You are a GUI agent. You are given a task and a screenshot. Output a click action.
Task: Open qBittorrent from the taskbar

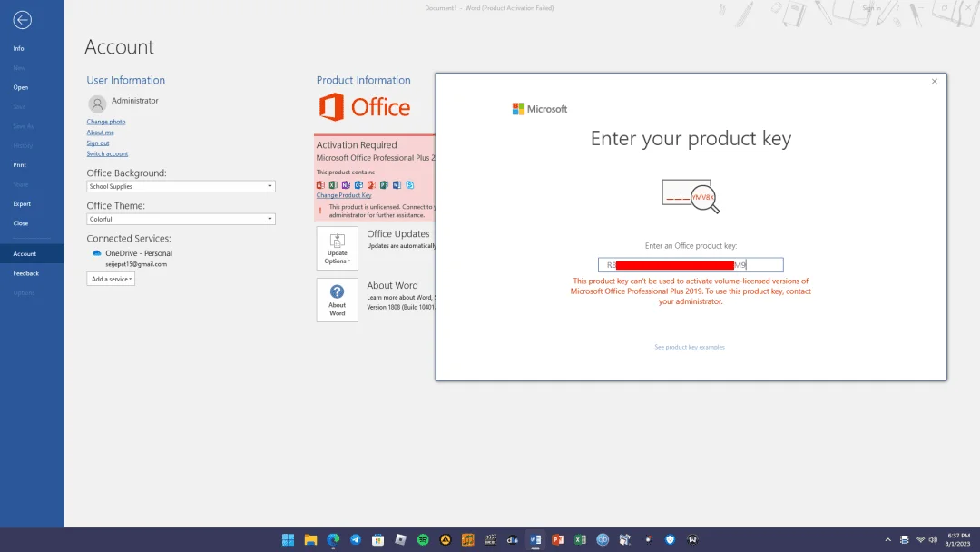[x=603, y=539]
